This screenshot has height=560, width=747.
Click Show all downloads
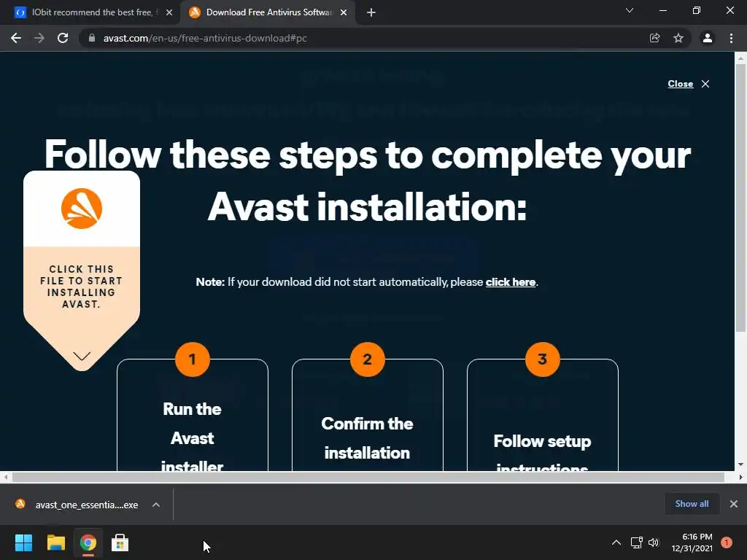click(x=692, y=504)
